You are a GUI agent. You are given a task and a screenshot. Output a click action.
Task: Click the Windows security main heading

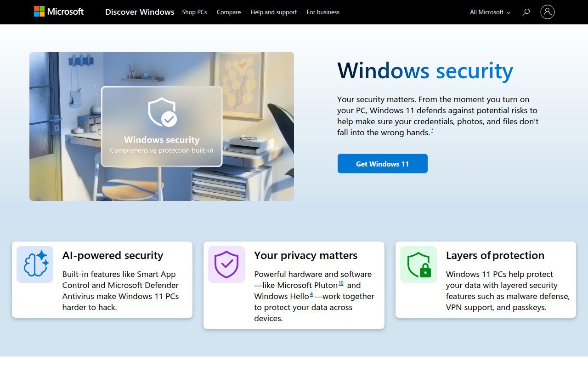(425, 71)
